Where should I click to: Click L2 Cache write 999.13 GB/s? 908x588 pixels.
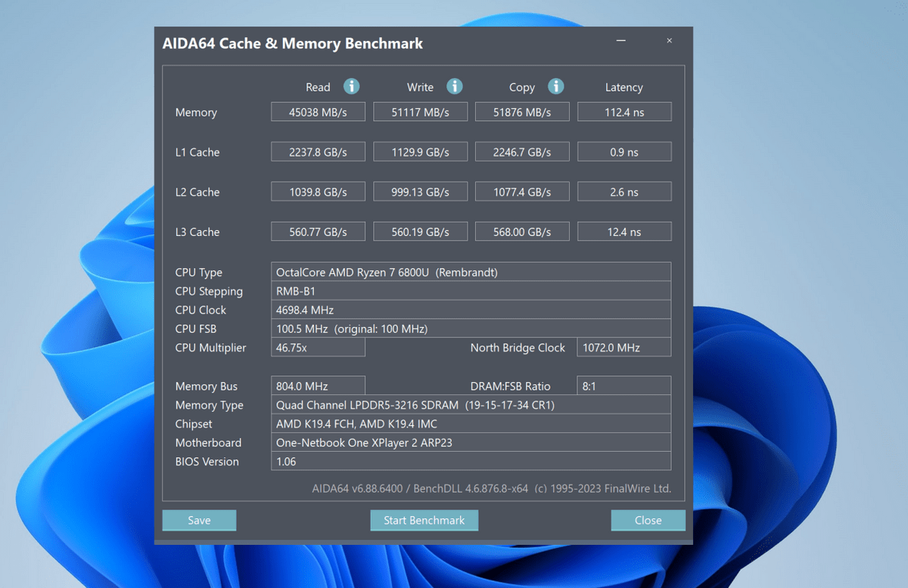click(420, 192)
